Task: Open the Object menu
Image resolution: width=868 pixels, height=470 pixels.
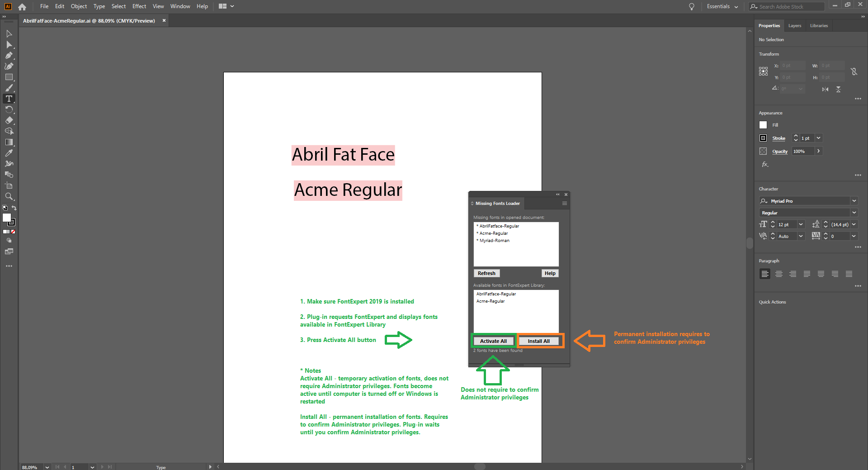Action: [x=79, y=6]
